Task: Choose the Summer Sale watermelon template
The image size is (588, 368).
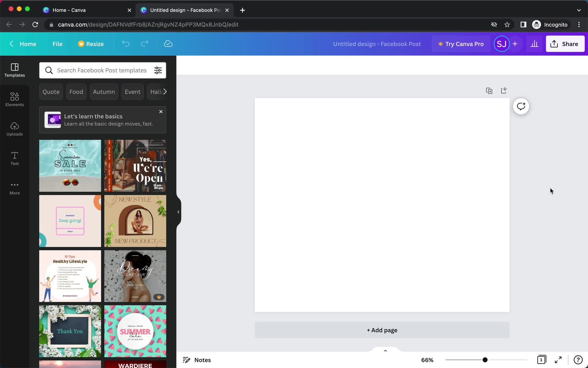Action: (135, 331)
